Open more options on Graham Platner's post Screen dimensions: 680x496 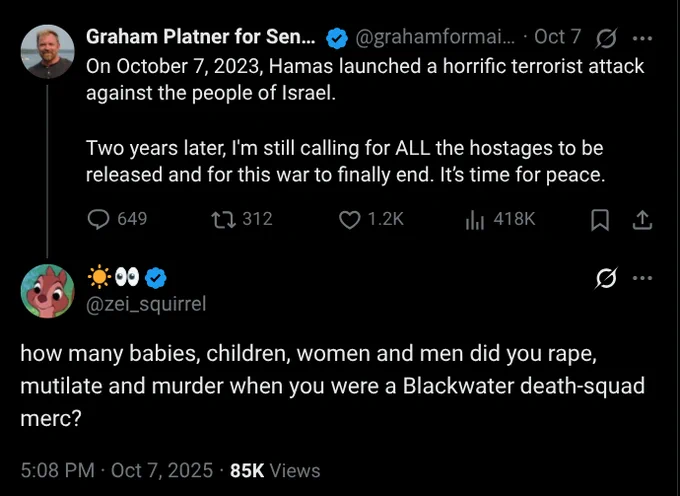[643, 38]
